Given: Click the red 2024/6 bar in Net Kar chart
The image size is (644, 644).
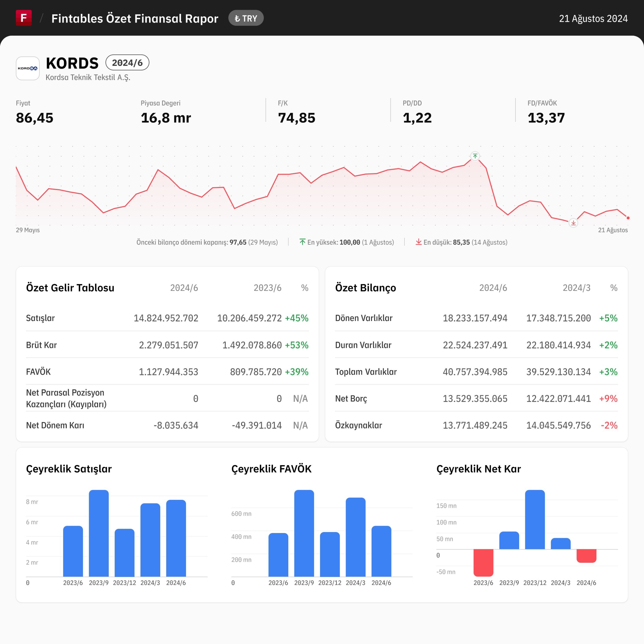Looking at the screenshot, I should (x=586, y=556).
